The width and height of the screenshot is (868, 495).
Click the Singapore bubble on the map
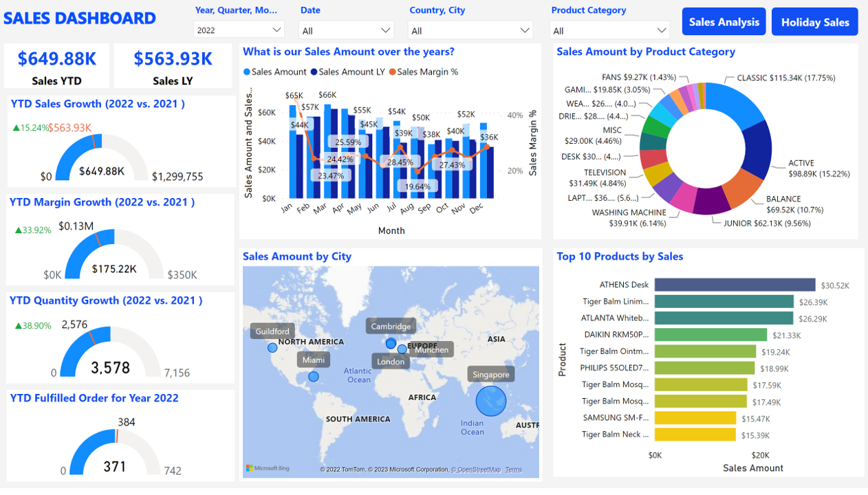coord(490,401)
